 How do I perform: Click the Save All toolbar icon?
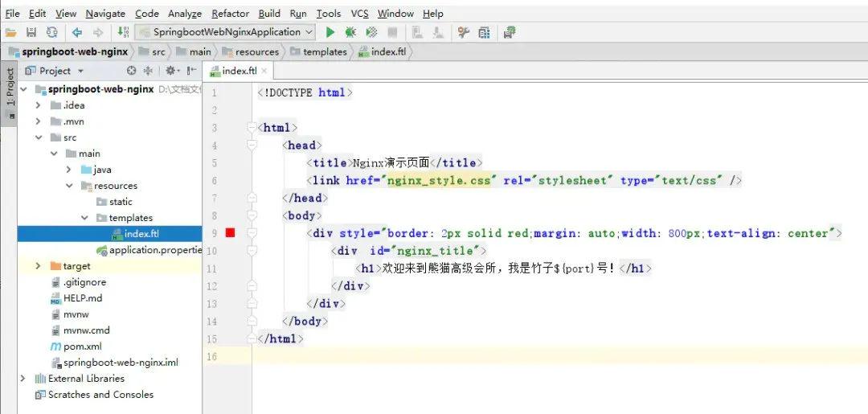coord(31,33)
